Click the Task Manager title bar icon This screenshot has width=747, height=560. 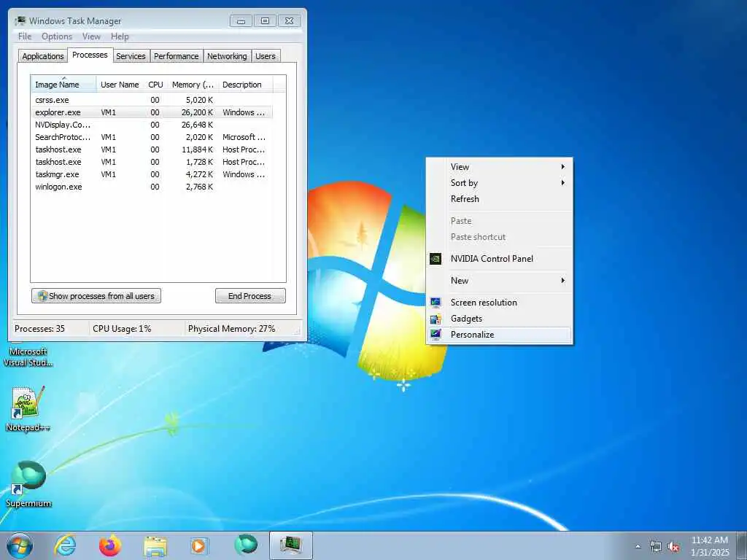point(20,21)
